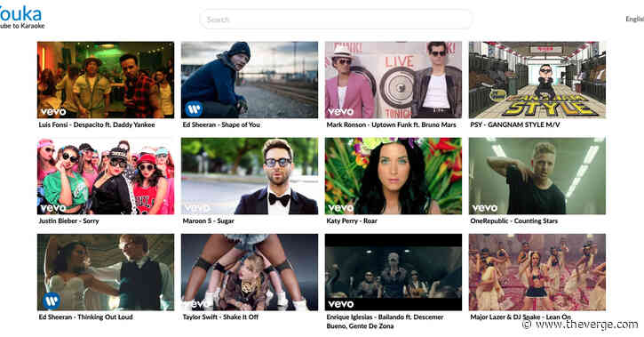Click the Warner logo on Thinking Out Loud
The height and width of the screenshot is (337, 644).
(x=52, y=301)
